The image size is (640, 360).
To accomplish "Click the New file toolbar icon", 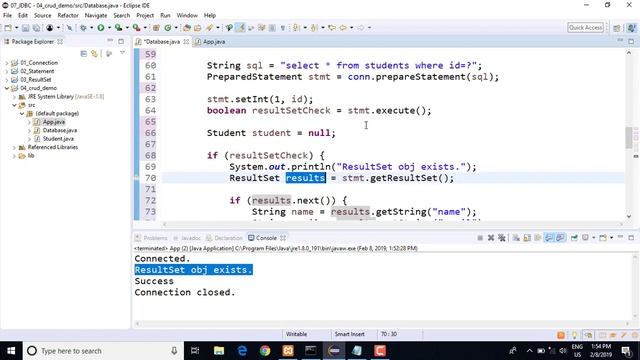I will click(8, 28).
